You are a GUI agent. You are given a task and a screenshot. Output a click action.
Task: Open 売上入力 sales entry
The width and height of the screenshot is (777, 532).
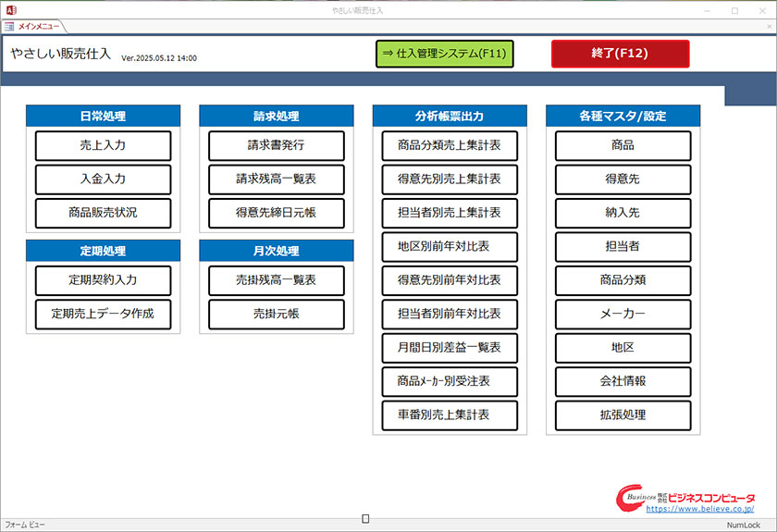click(103, 146)
